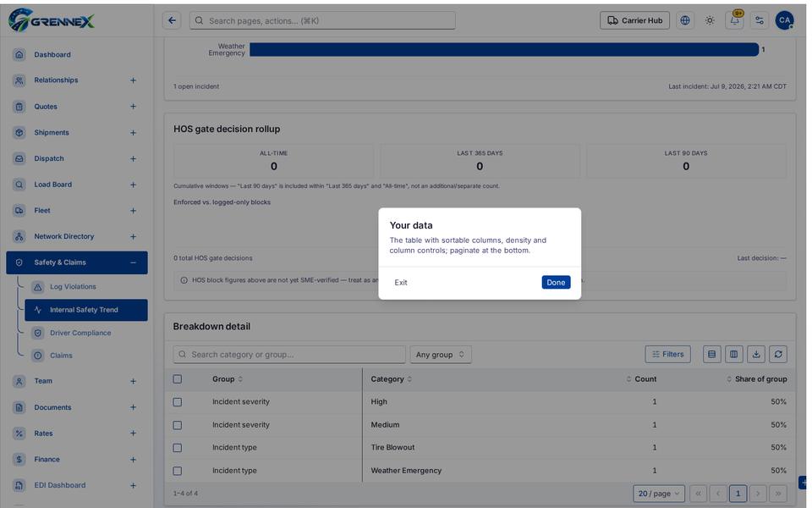This screenshot has width=812, height=508.
Task: Check the Incident severity High row checkbox
Action: coord(178,402)
